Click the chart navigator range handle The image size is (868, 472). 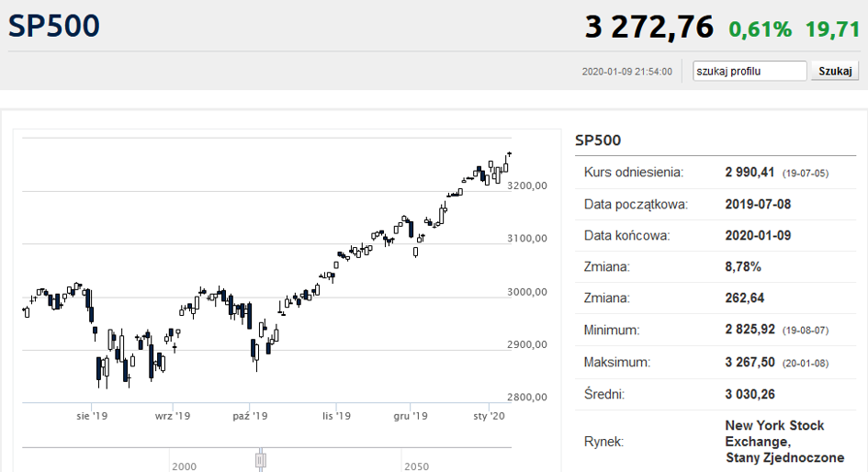261,460
